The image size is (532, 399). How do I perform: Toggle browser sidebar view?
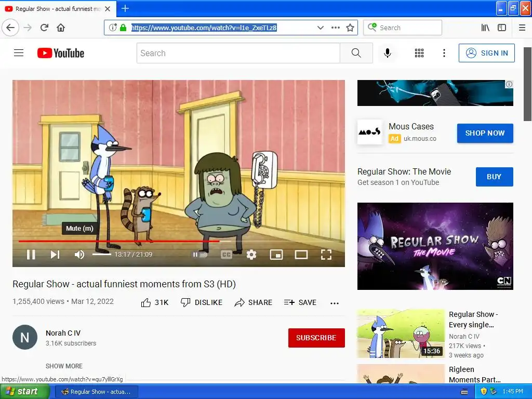click(502, 28)
